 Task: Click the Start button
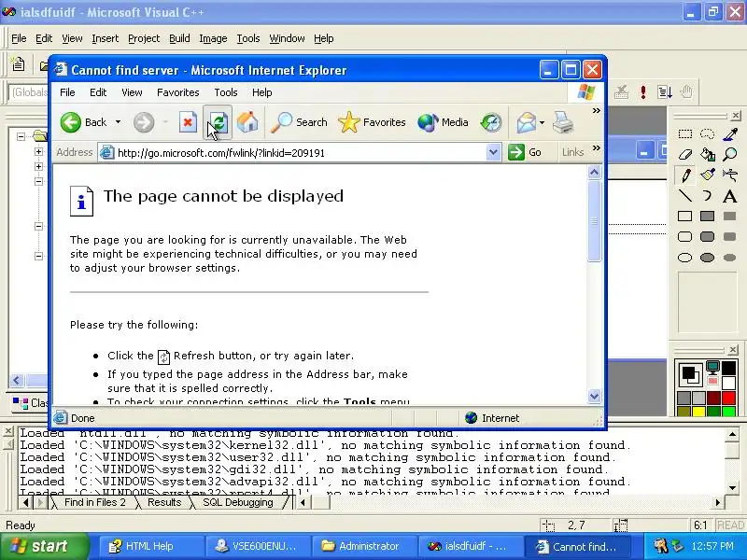(x=45, y=546)
